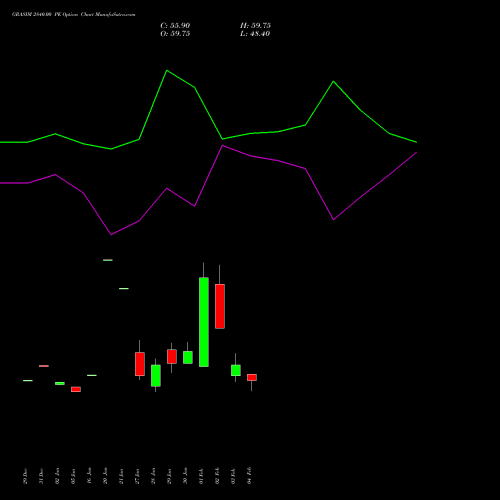Select the green candle for 03 Feb
This screenshot has width=500, height=500.
coord(236,370)
